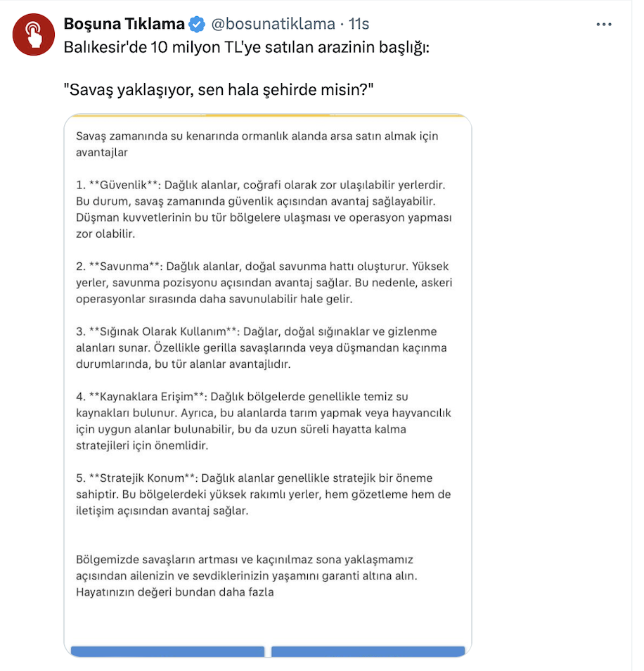The image size is (644, 671).
Task: Open the tweet's more options menu
Action: click(x=604, y=24)
